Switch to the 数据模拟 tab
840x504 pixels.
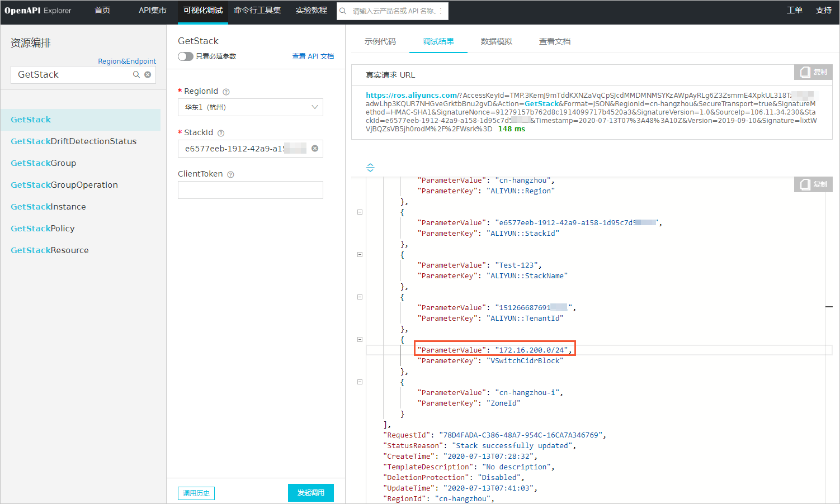coord(497,41)
